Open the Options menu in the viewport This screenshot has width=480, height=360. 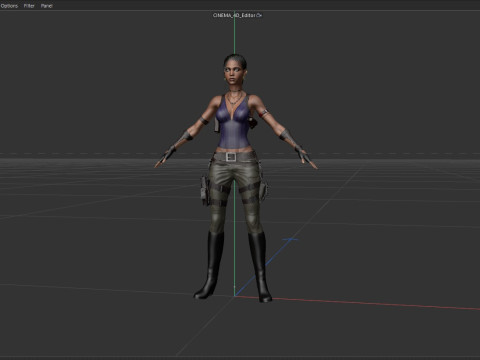coord(9,6)
